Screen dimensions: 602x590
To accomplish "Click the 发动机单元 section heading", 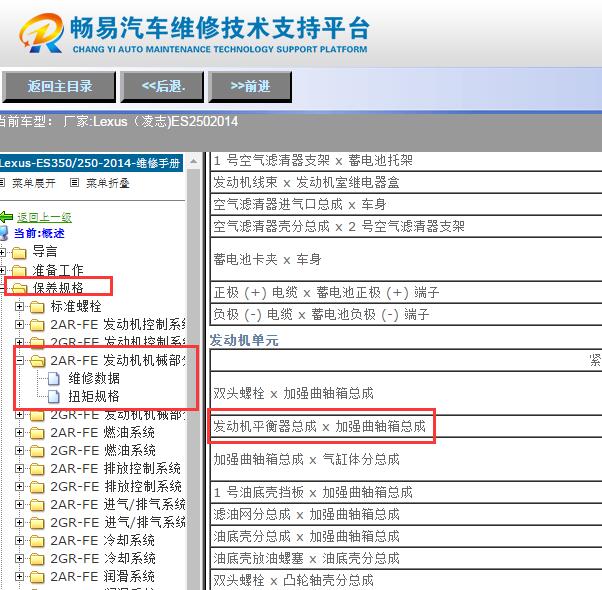I will point(244,340).
